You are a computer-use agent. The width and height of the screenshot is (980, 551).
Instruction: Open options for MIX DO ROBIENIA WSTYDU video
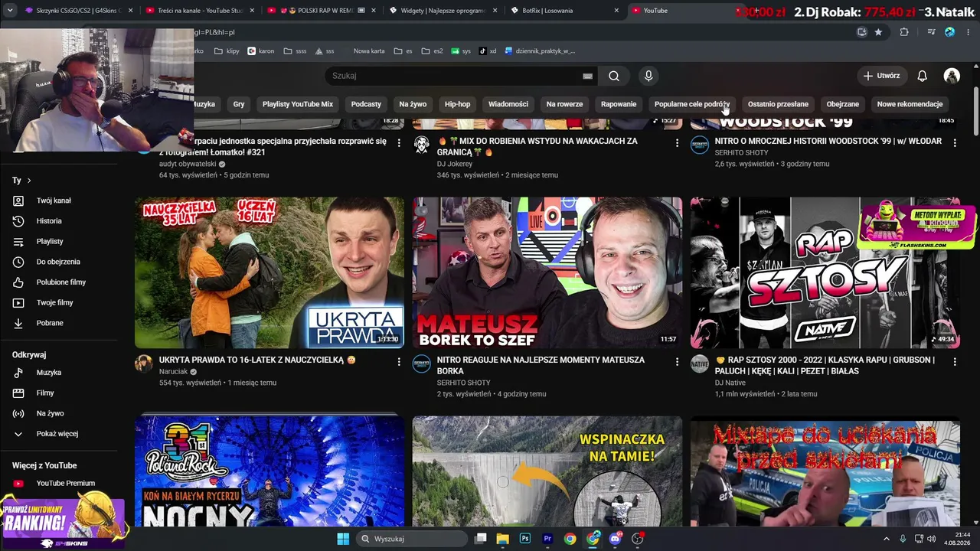(677, 143)
